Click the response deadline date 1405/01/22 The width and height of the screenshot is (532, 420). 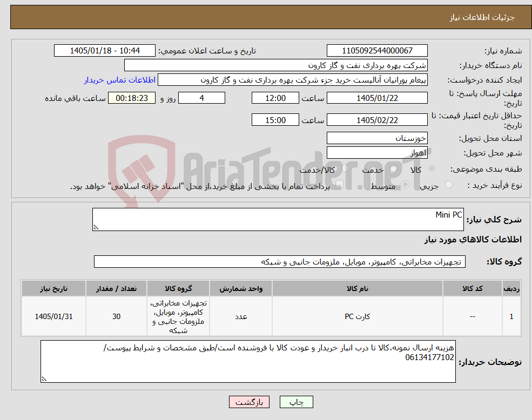pyautogui.click(x=377, y=98)
